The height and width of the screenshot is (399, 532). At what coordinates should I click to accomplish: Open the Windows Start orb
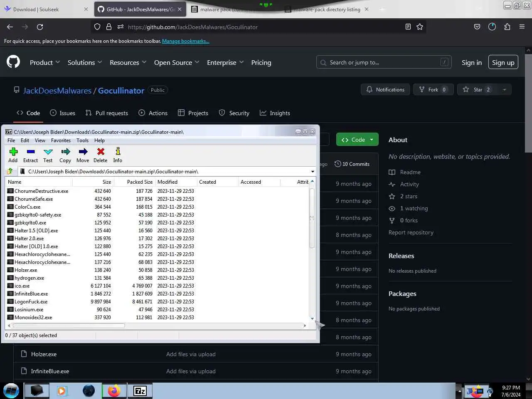[11, 391]
